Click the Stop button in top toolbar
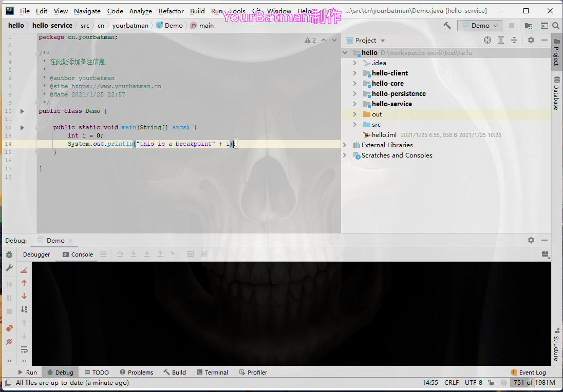 [x=512, y=26]
